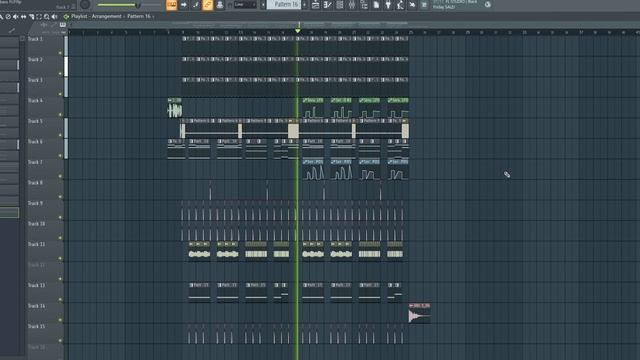Image resolution: width=640 pixels, height=360 pixels.
Task: Open the Line snap dropdown
Action: pos(245,5)
